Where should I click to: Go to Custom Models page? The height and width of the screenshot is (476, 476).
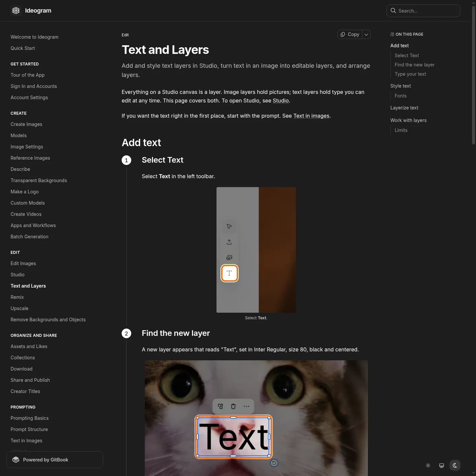[x=27, y=203]
